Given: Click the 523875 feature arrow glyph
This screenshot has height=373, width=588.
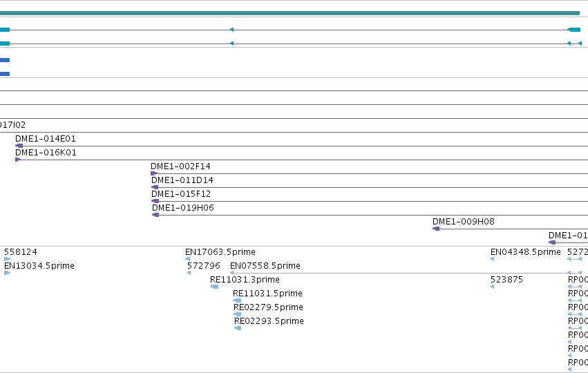Looking at the screenshot, I should pyautogui.click(x=493, y=287).
